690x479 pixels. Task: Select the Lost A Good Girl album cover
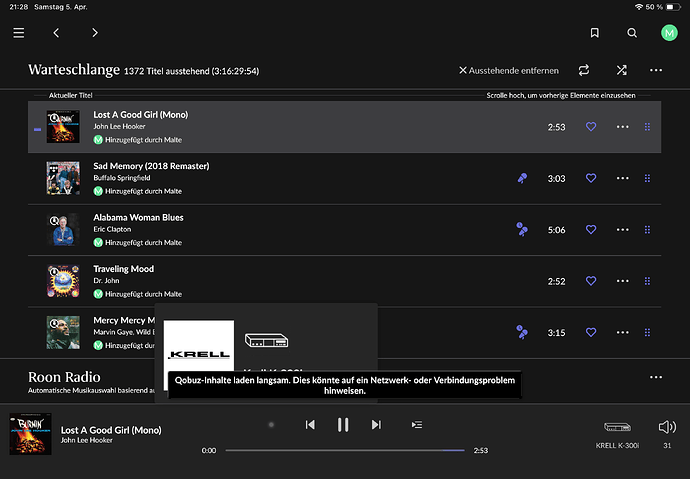tap(63, 127)
